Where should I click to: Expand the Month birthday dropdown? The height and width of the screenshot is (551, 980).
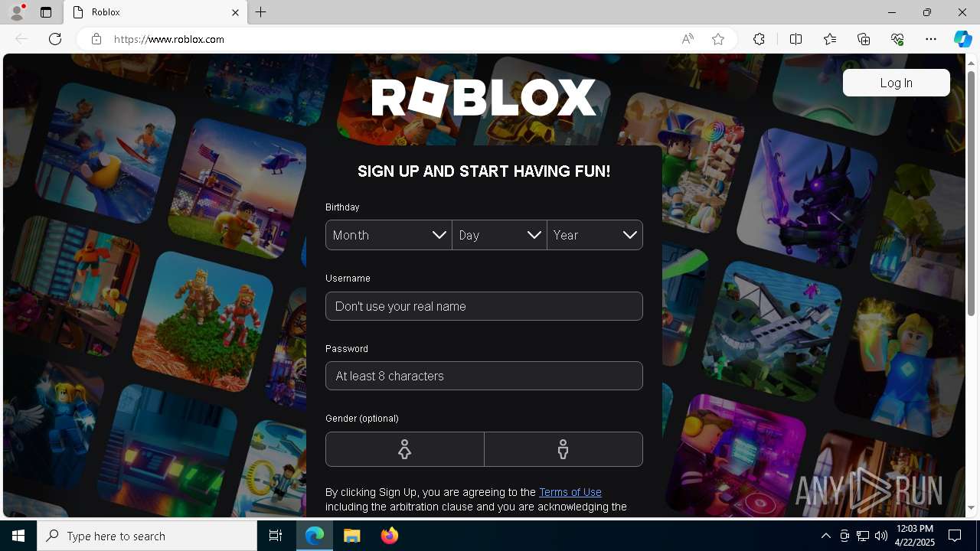[x=389, y=235]
